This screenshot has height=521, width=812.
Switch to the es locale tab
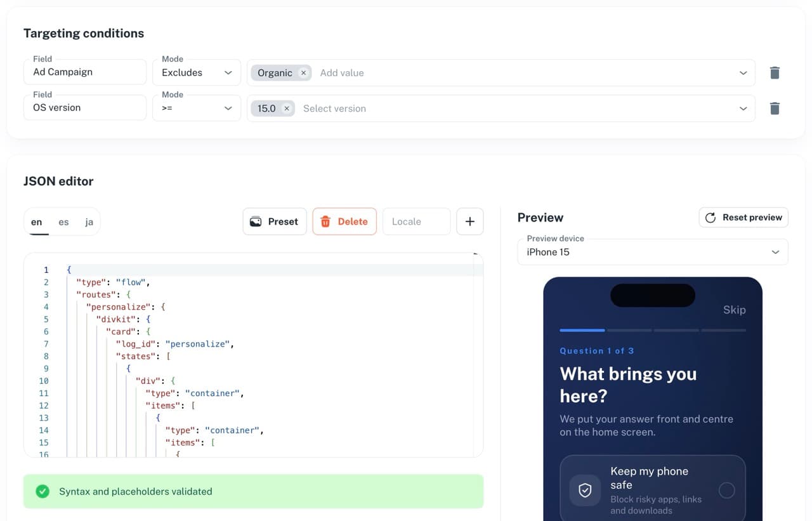(x=63, y=221)
